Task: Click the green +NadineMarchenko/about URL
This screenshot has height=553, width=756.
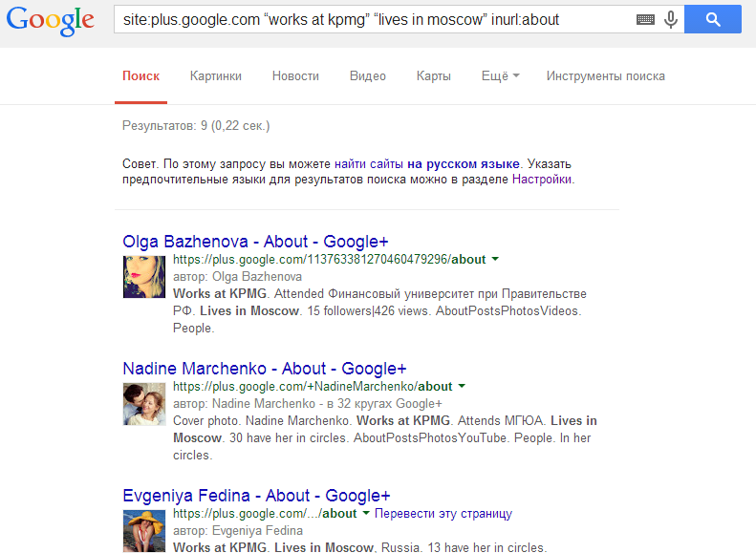Action: coord(313,386)
